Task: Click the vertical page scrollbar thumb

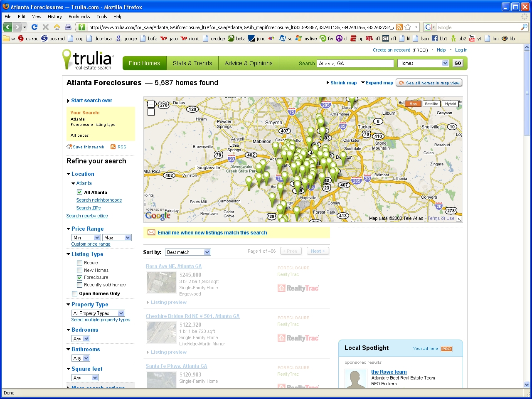Action: click(527, 93)
